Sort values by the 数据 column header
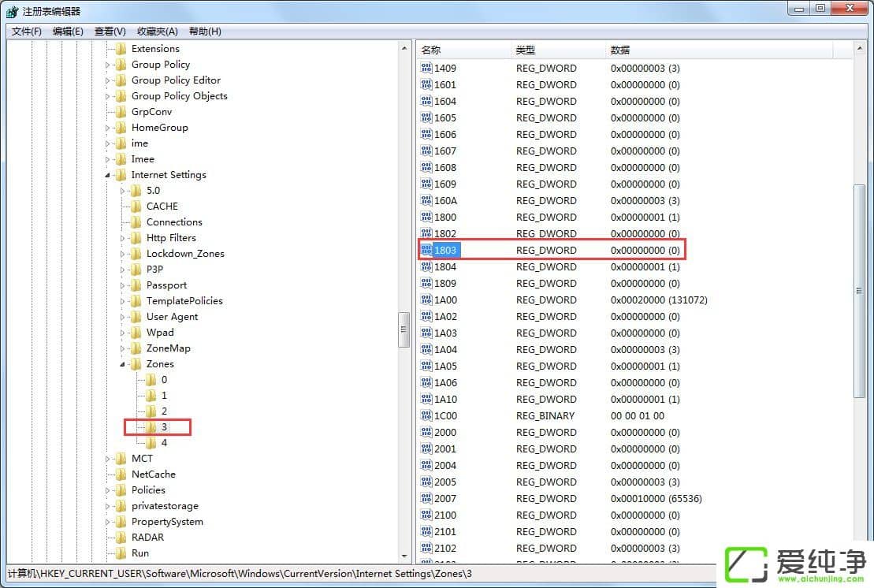This screenshot has height=588, width=874. click(719, 50)
